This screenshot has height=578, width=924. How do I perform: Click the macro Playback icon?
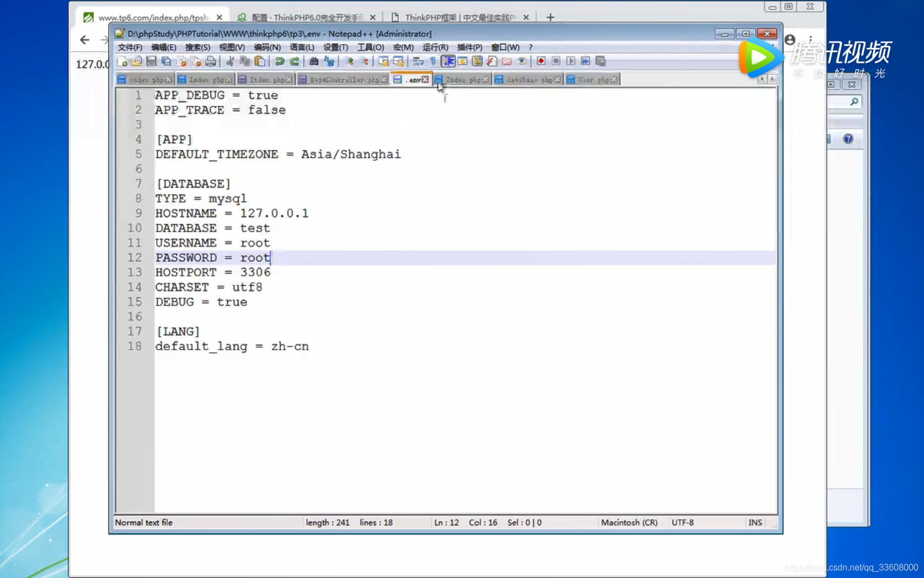click(571, 61)
